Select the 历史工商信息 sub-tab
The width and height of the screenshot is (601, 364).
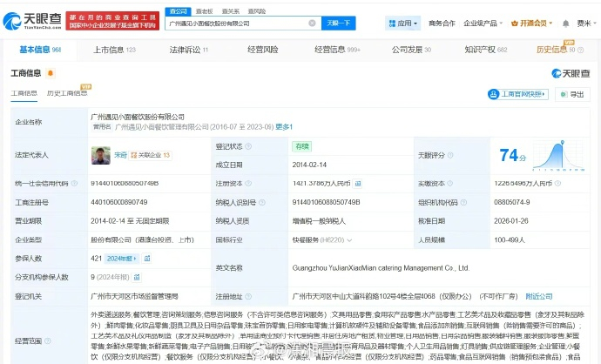point(67,93)
